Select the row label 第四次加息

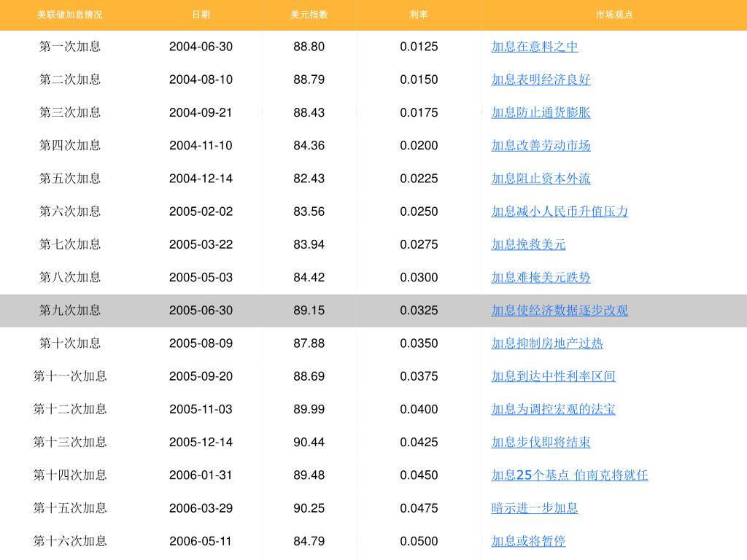[70, 145]
